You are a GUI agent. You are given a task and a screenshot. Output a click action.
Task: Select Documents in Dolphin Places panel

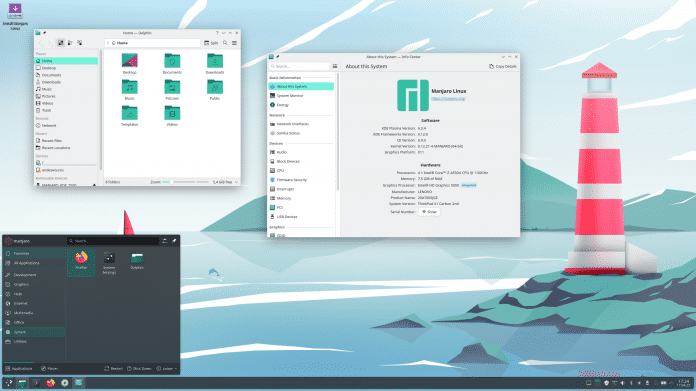tap(66, 75)
